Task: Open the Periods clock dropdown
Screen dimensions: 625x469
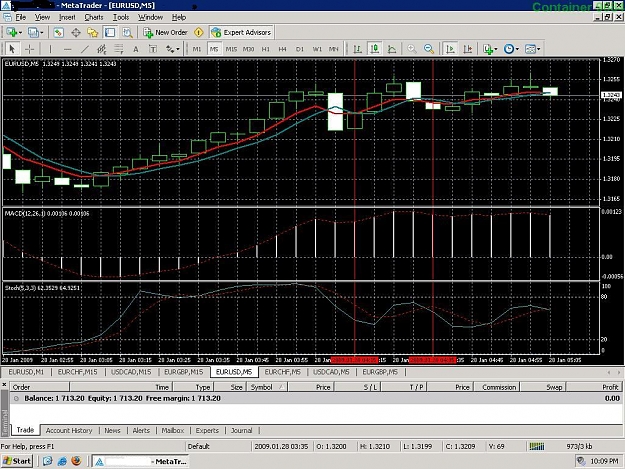Action: pyautogui.click(x=511, y=49)
